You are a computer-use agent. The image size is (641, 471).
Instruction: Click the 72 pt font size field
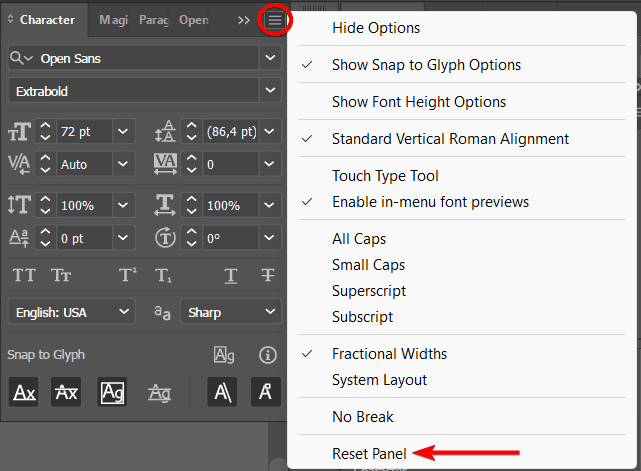[x=84, y=131]
